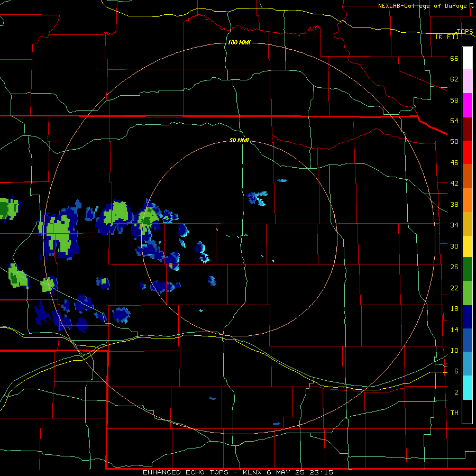Click the legend value '66'
This screenshot has width=476, height=476.
[x=454, y=58]
